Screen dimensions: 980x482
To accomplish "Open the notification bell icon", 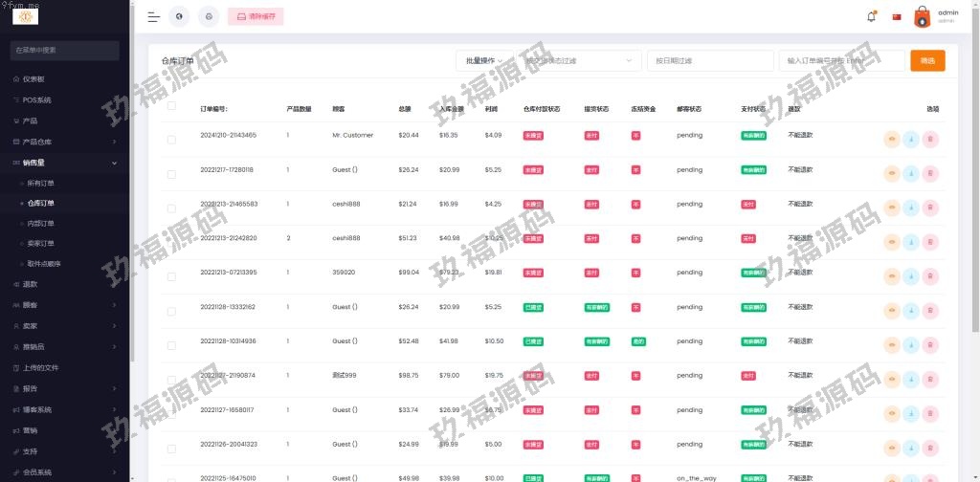I will click(871, 17).
